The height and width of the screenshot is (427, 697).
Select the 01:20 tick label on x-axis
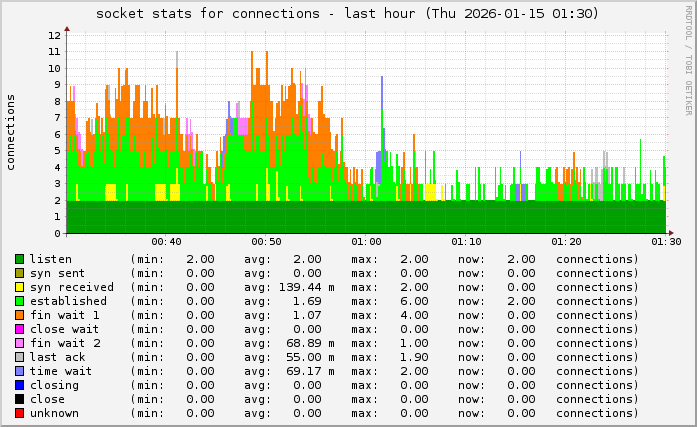(566, 241)
